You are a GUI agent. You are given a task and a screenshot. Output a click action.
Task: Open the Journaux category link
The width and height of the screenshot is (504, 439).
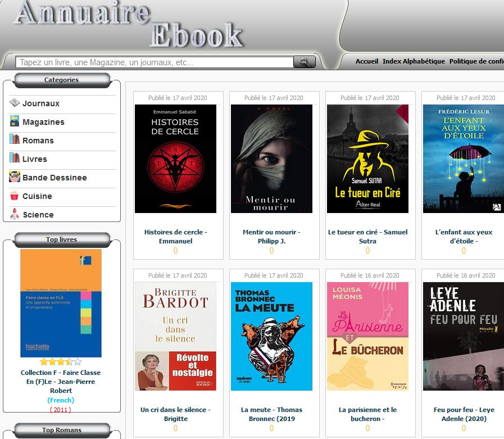tap(41, 103)
